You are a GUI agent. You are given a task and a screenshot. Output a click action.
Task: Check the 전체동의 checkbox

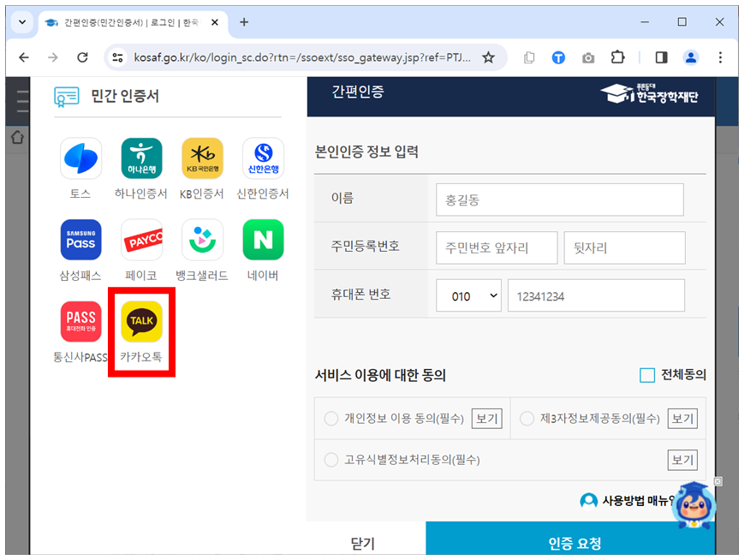point(647,375)
